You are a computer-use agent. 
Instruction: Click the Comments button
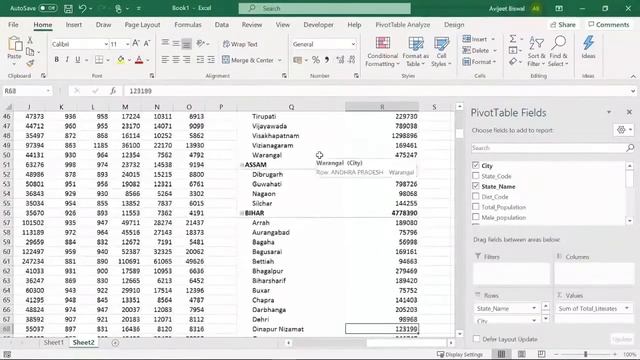(609, 25)
